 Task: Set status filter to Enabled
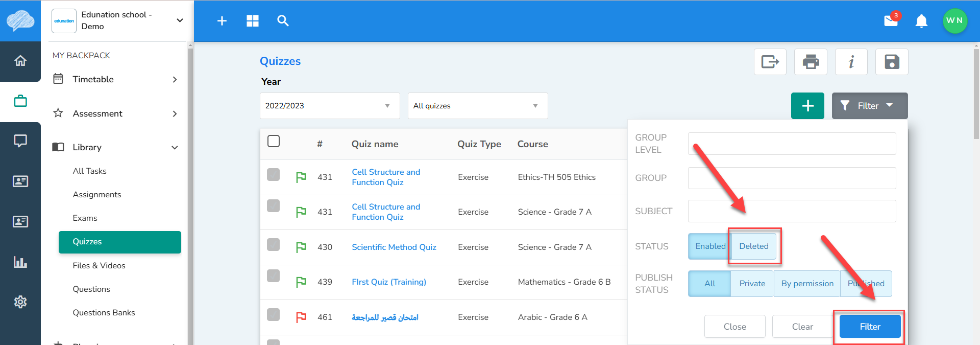[710, 246]
